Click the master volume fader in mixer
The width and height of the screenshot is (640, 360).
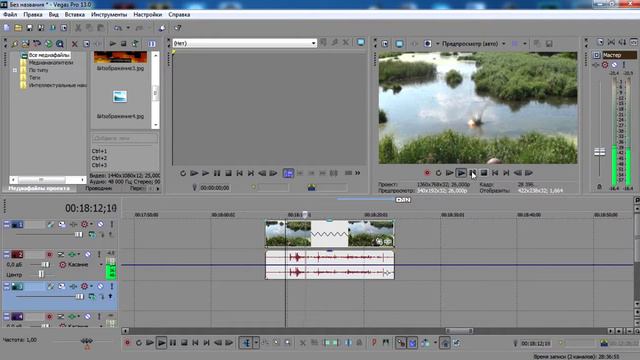(599, 152)
